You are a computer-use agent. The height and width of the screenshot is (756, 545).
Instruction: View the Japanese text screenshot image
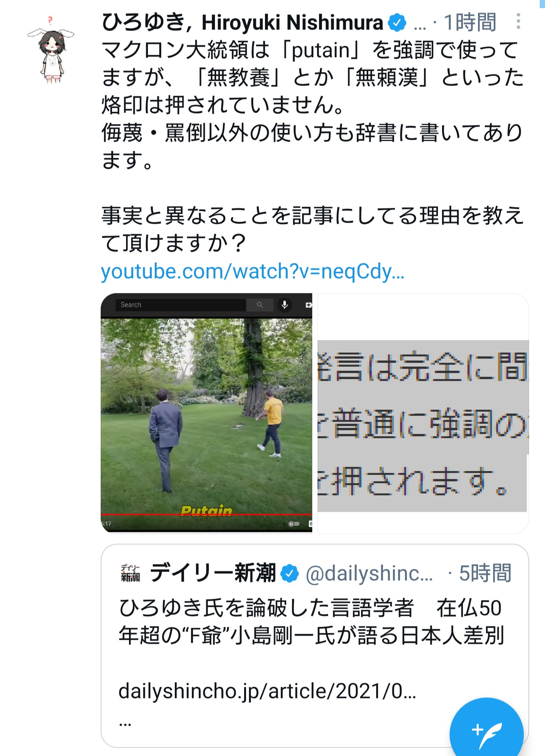[423, 413]
